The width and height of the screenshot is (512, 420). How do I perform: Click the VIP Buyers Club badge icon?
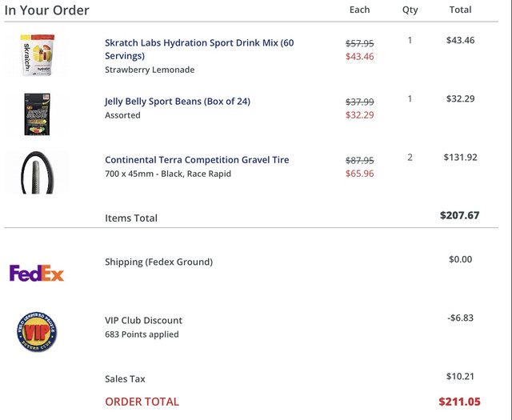click(x=37, y=331)
